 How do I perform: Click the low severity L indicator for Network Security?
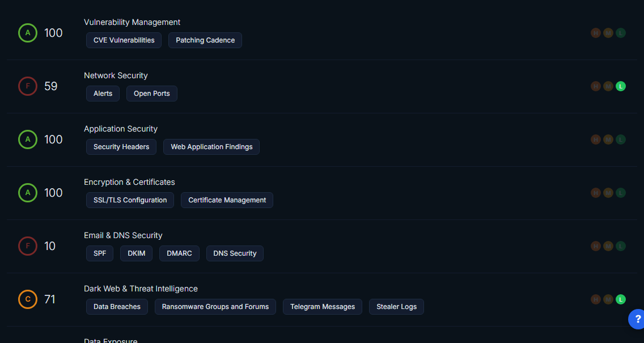(621, 86)
